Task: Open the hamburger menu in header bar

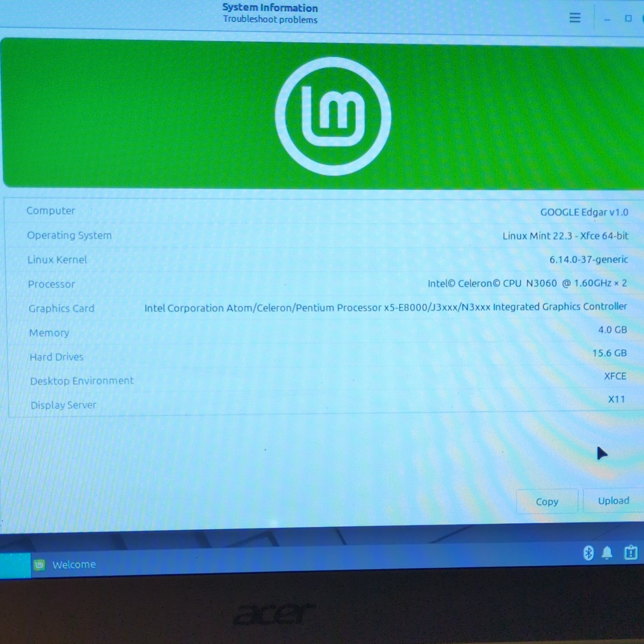Action: tap(575, 18)
